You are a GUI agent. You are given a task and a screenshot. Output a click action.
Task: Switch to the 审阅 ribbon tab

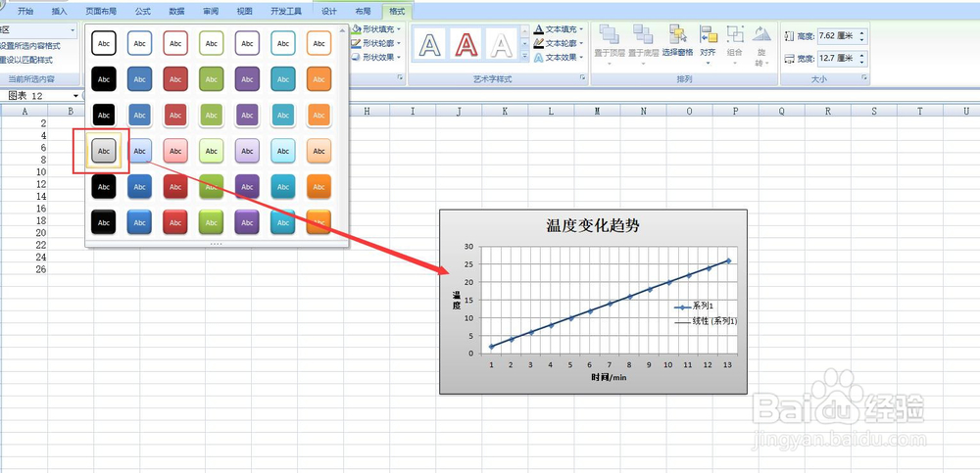(211, 11)
